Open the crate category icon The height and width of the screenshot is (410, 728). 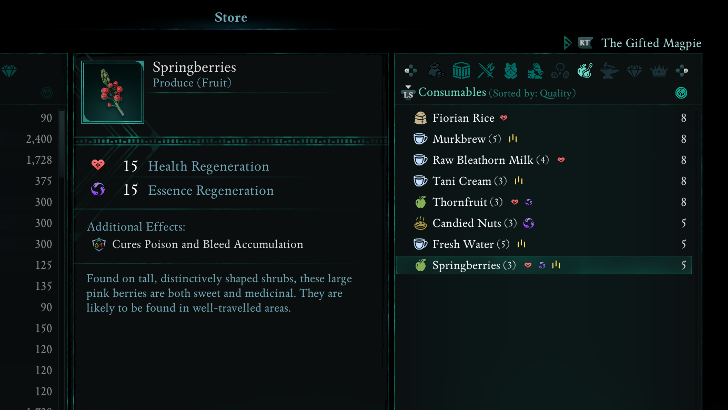(x=461, y=71)
